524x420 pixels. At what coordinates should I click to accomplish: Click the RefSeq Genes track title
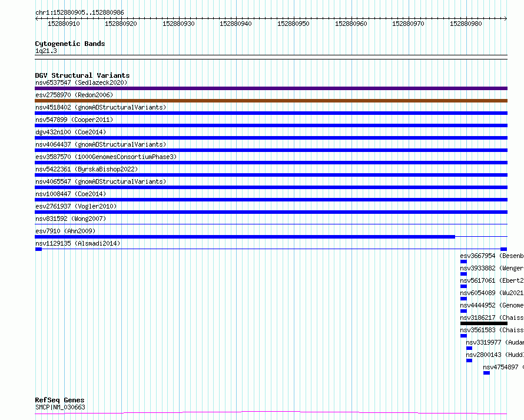tap(59, 401)
